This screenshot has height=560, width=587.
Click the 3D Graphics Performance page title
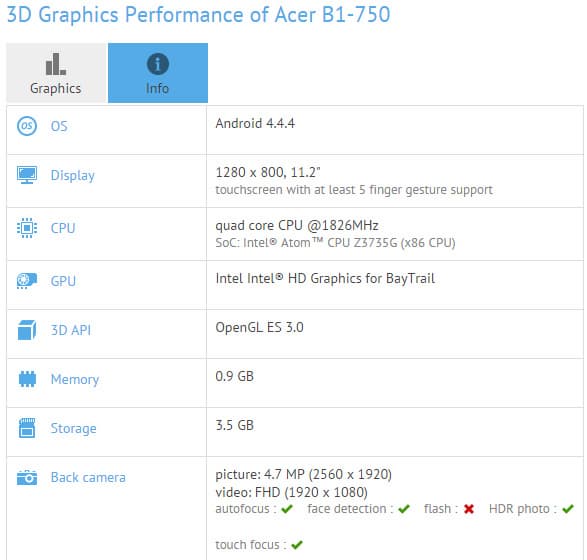(x=198, y=15)
